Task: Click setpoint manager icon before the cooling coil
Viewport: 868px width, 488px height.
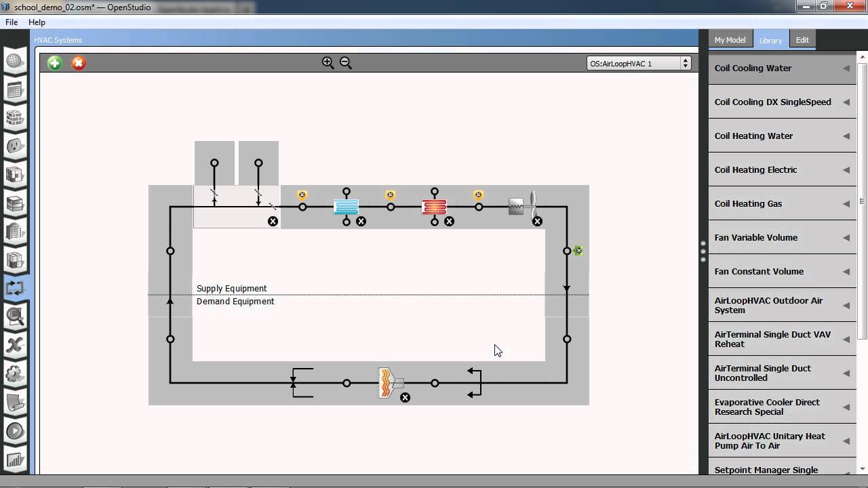Action: [302, 195]
